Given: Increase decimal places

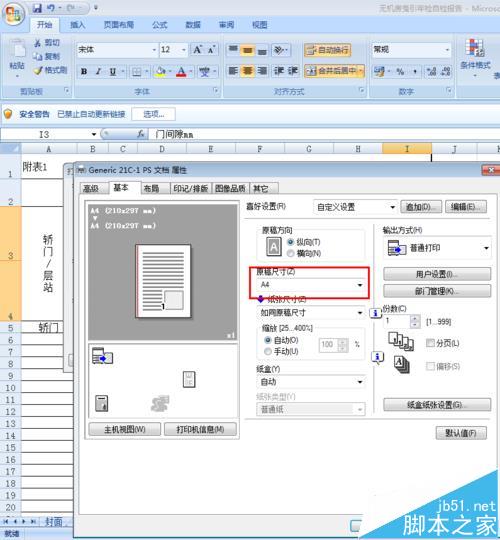Looking at the screenshot, I should [x=431, y=71].
